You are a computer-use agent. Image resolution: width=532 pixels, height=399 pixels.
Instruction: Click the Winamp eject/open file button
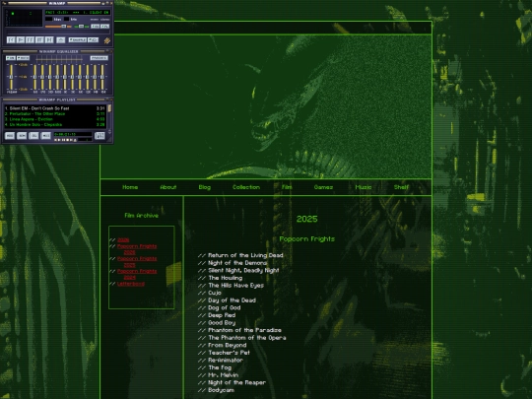(61, 40)
